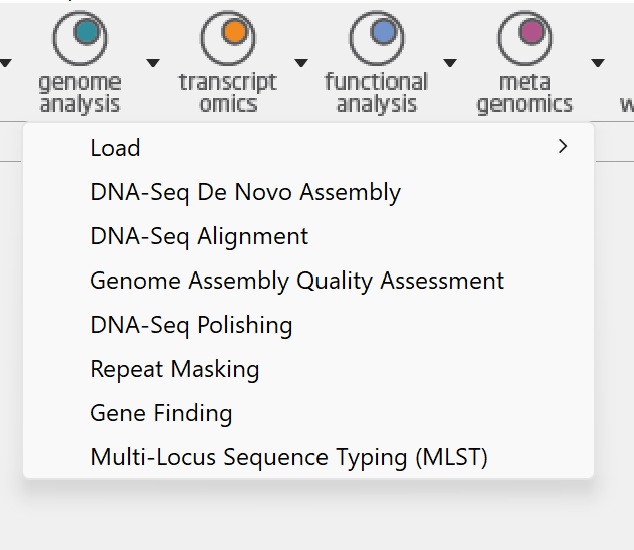
Task: Open dropdown arrow right of transcriptomics
Action: [x=301, y=63]
